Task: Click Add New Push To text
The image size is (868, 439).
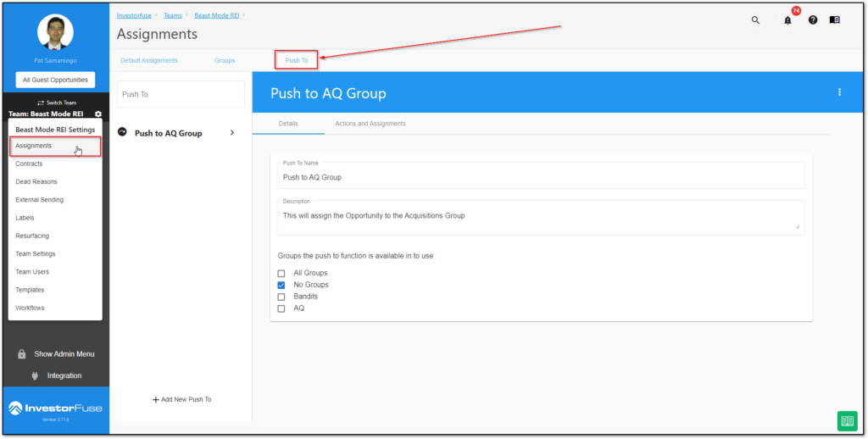Action: coord(186,399)
